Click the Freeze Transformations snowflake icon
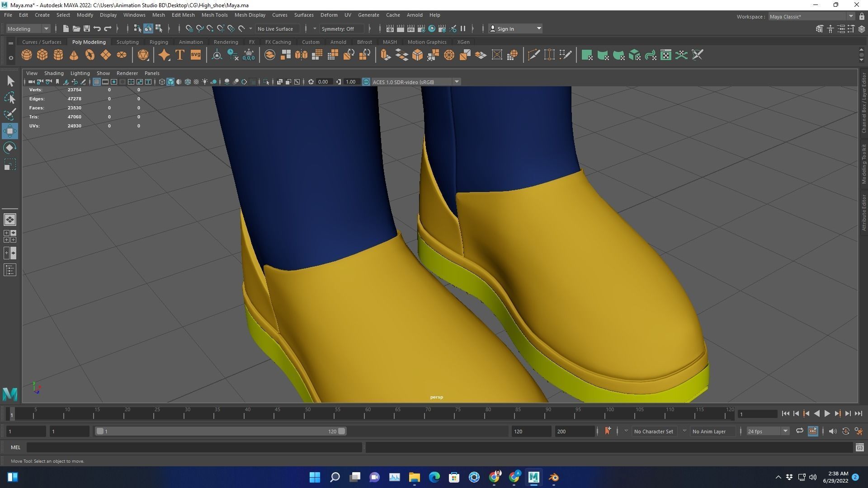The width and height of the screenshot is (868, 488). click(x=249, y=55)
